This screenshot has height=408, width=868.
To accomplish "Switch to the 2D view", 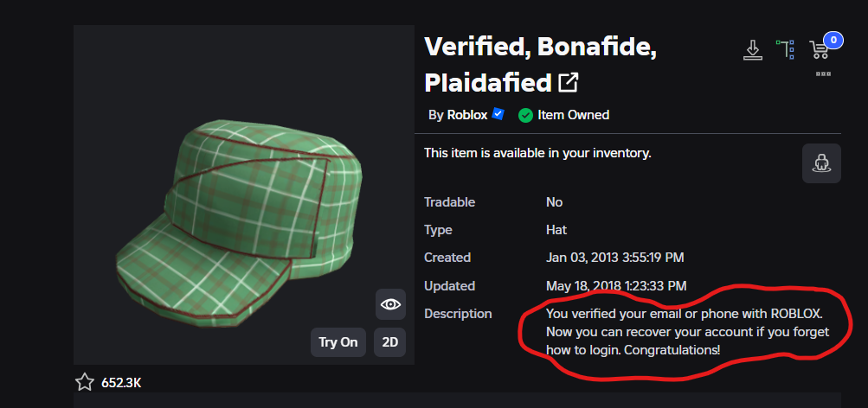I will pyautogui.click(x=390, y=342).
